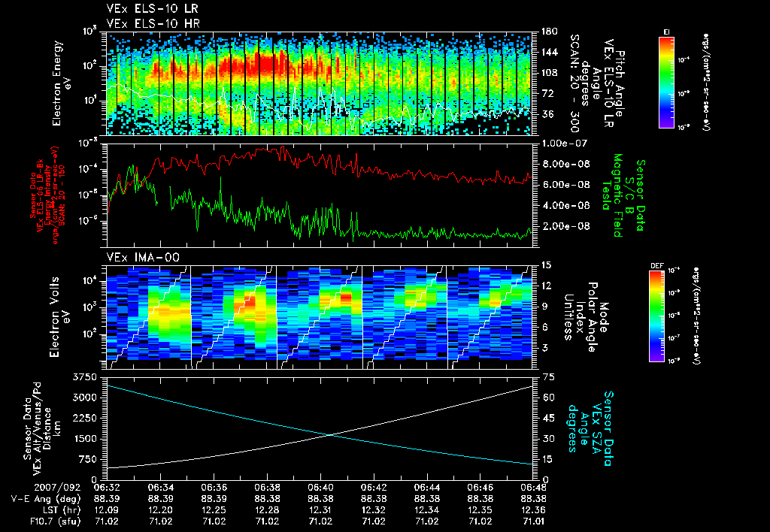The image size is (770, 532).
Task: Click the '4.00e-08' magnetic field tick label
Action: (x=565, y=205)
